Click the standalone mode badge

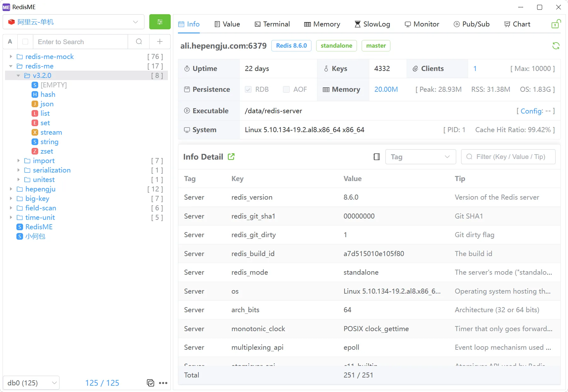(x=336, y=45)
